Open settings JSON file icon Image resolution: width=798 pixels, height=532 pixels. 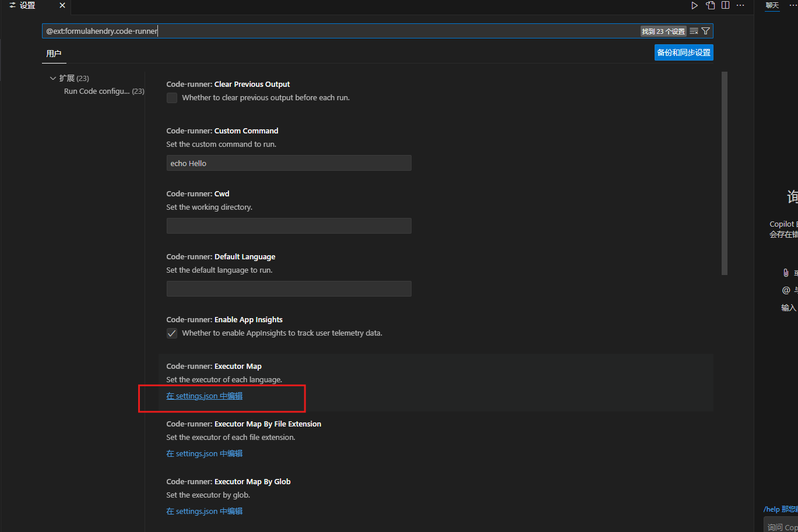710,5
